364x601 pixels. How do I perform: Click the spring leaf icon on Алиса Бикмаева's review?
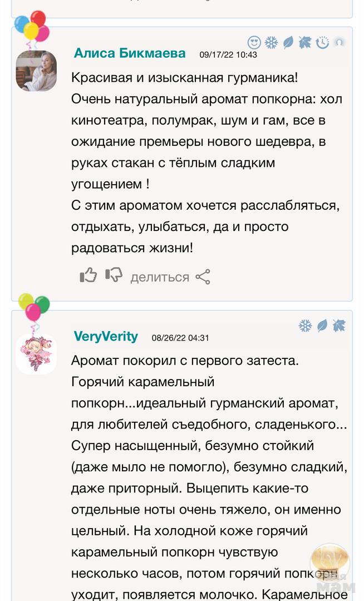pos(288,42)
